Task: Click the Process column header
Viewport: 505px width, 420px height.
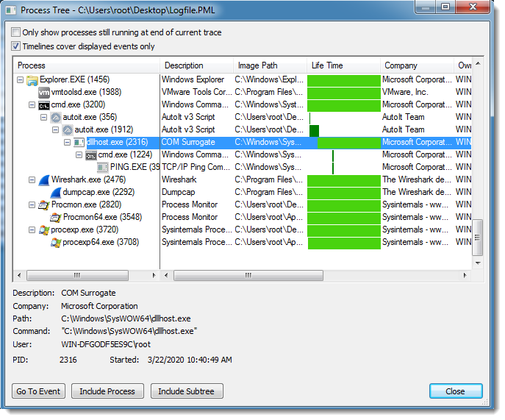Action: click(86, 65)
